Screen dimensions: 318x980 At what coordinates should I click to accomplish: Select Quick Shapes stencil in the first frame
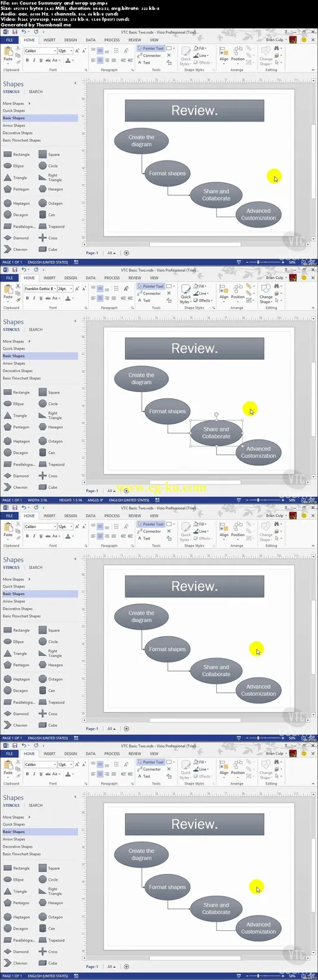tap(14, 111)
